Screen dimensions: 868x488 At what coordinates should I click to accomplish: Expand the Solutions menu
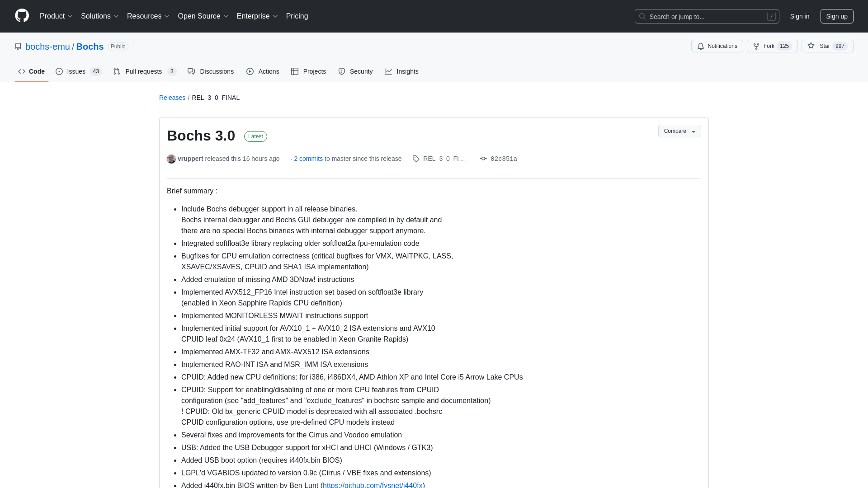tap(99, 16)
